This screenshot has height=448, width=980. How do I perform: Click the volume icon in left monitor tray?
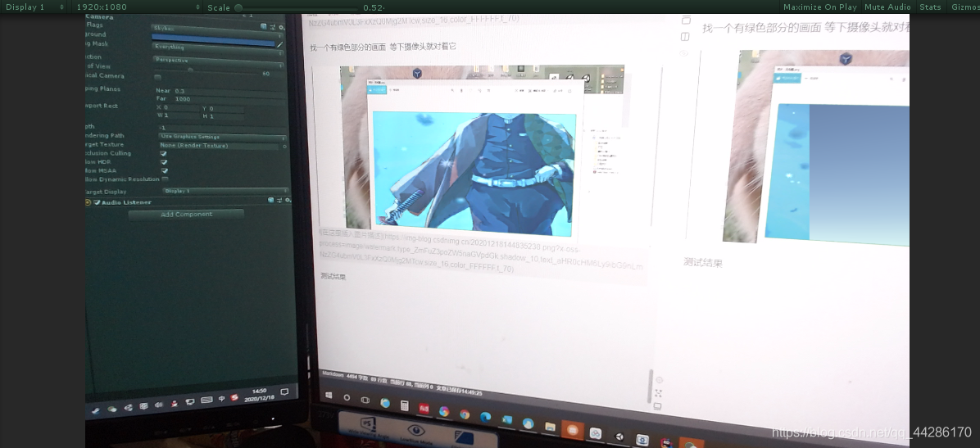coord(159,405)
